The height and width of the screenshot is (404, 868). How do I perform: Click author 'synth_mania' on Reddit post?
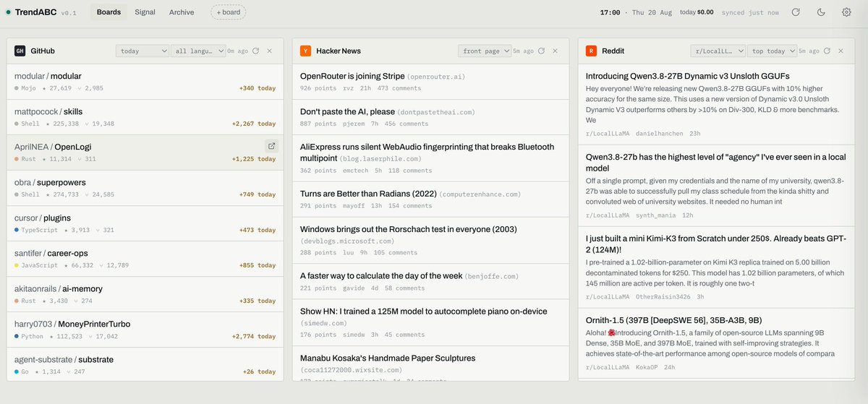point(656,215)
